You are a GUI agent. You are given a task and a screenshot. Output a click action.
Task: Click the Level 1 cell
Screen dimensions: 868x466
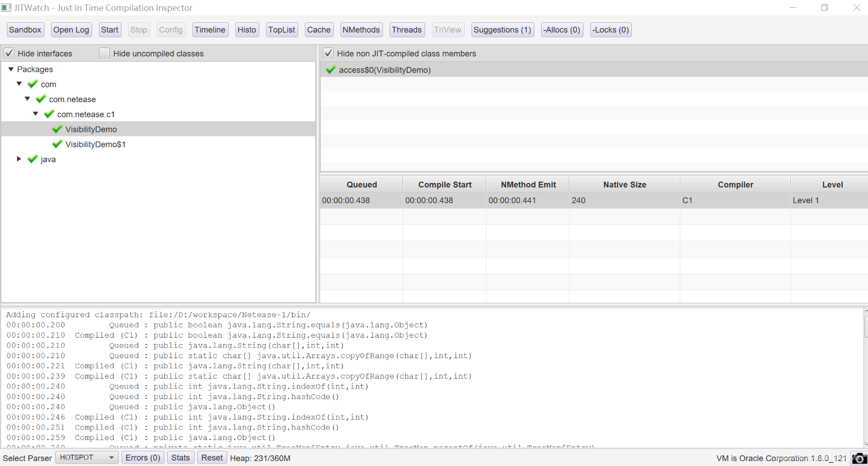pyautogui.click(x=829, y=200)
